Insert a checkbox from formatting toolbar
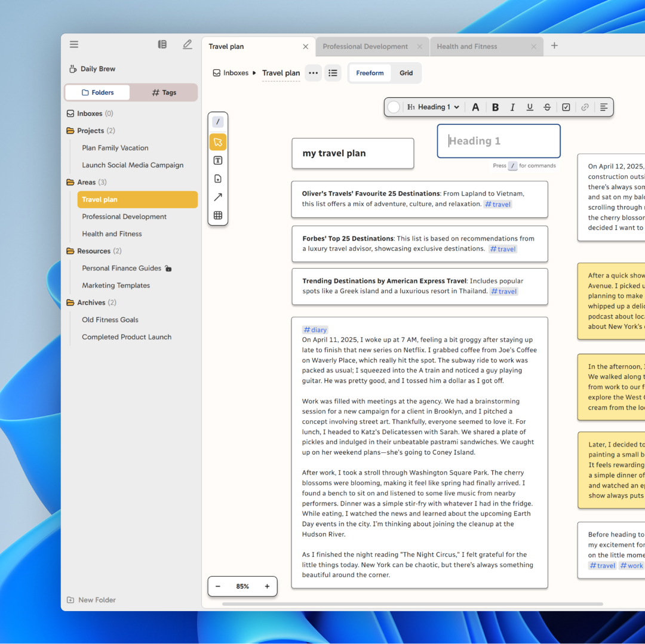The image size is (645, 644). 566,107
